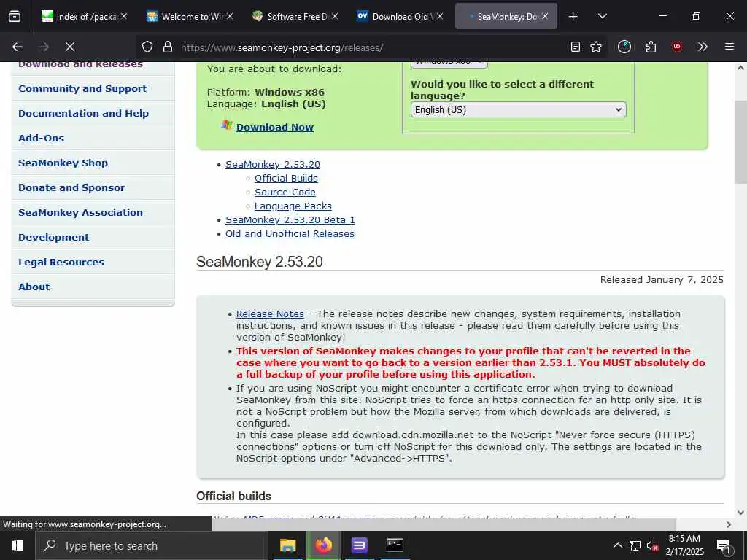Bookmark this page with star icon
This screenshot has height=560, width=747.
click(596, 47)
